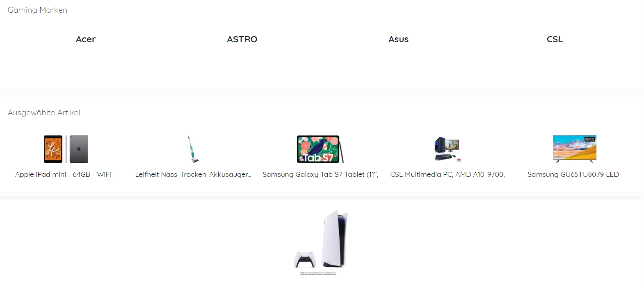Click the Ausgewählte Artikel section heading
The image size is (644, 286).
(x=44, y=112)
